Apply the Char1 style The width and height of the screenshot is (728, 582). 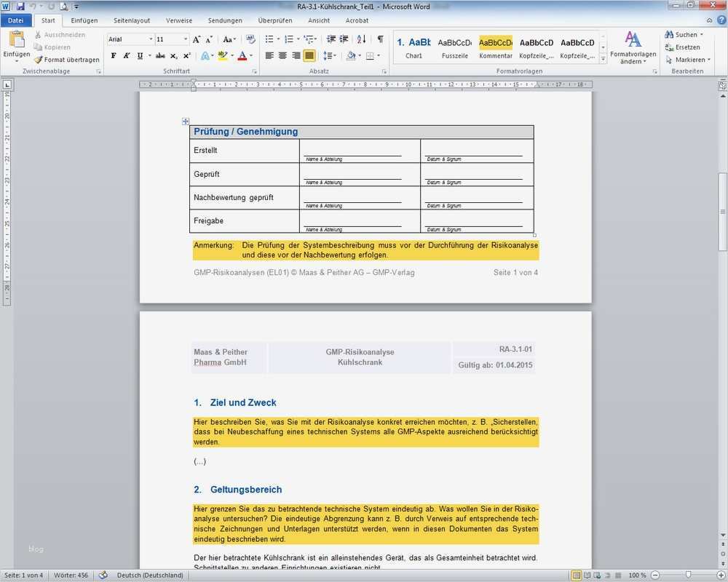(x=414, y=48)
